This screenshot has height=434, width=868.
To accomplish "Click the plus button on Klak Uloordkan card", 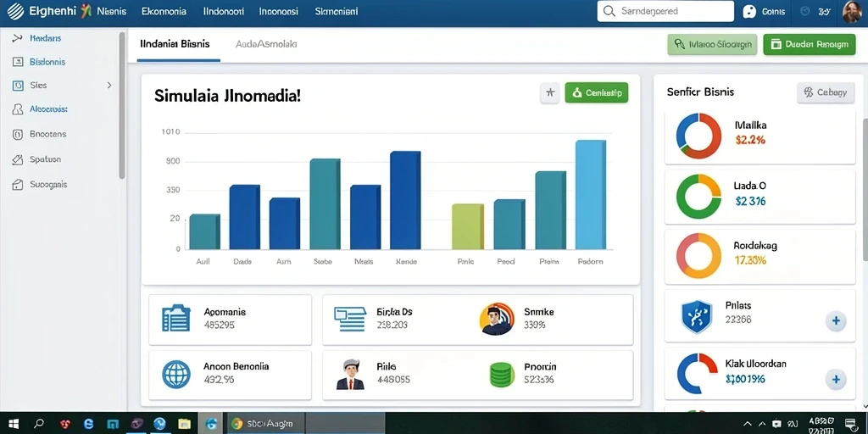I will pos(836,379).
